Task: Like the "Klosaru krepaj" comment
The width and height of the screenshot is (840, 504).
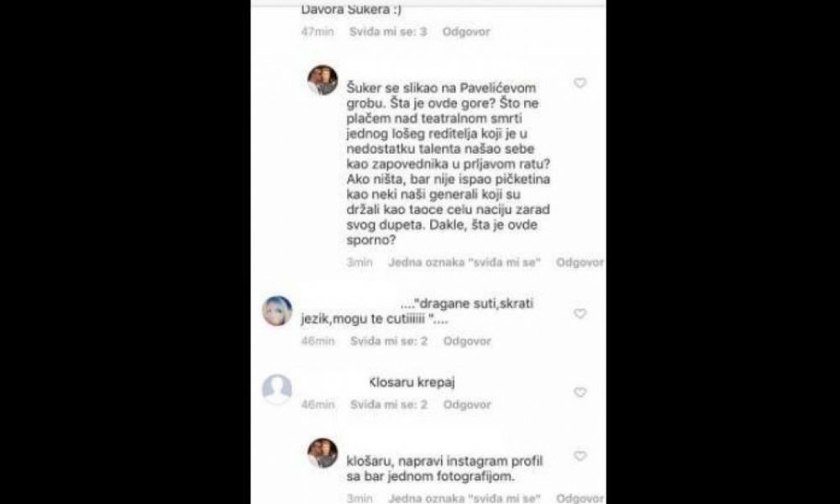Action: [580, 392]
